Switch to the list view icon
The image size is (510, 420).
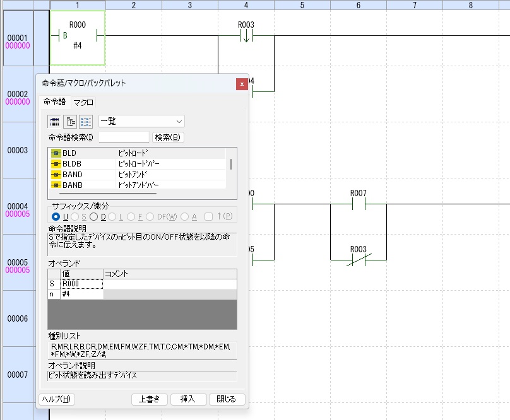pyautogui.click(x=55, y=122)
